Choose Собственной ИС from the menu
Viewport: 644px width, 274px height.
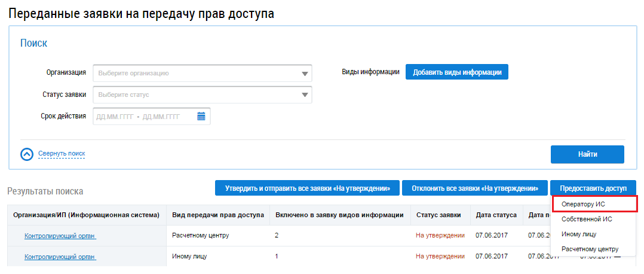tap(587, 220)
